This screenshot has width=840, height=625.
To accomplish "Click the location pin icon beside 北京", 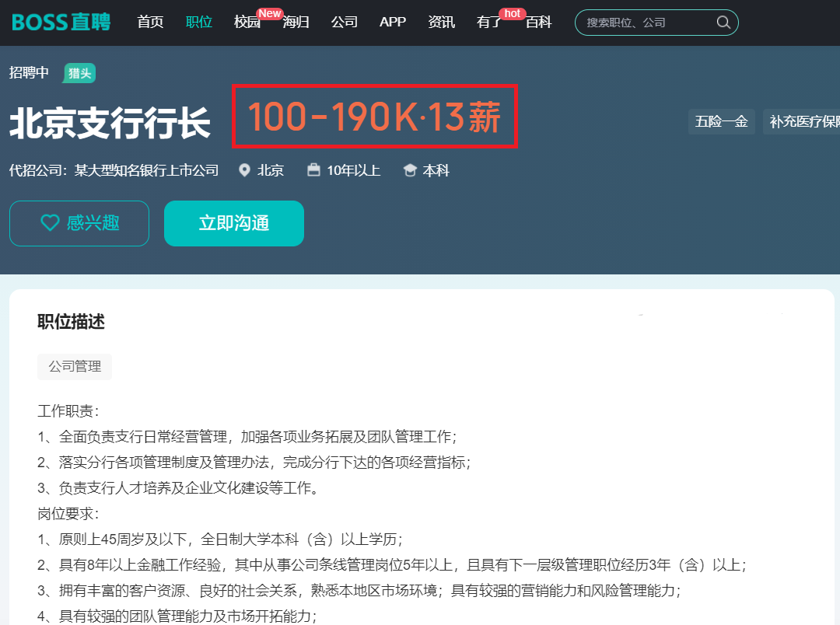I will (245, 170).
